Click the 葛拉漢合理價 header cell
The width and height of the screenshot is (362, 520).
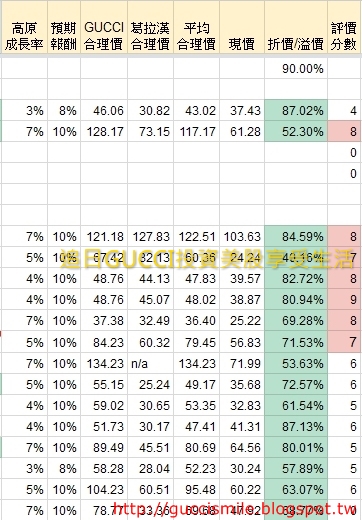point(150,27)
